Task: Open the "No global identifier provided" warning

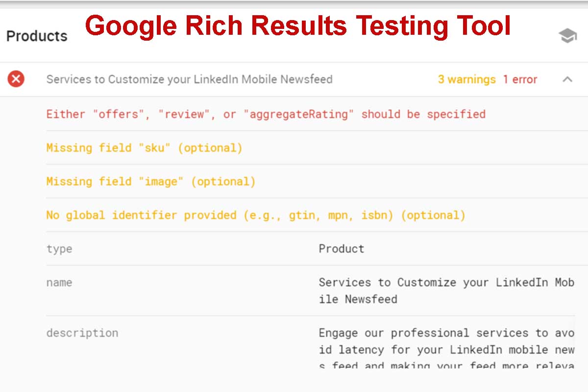Action: [255, 215]
